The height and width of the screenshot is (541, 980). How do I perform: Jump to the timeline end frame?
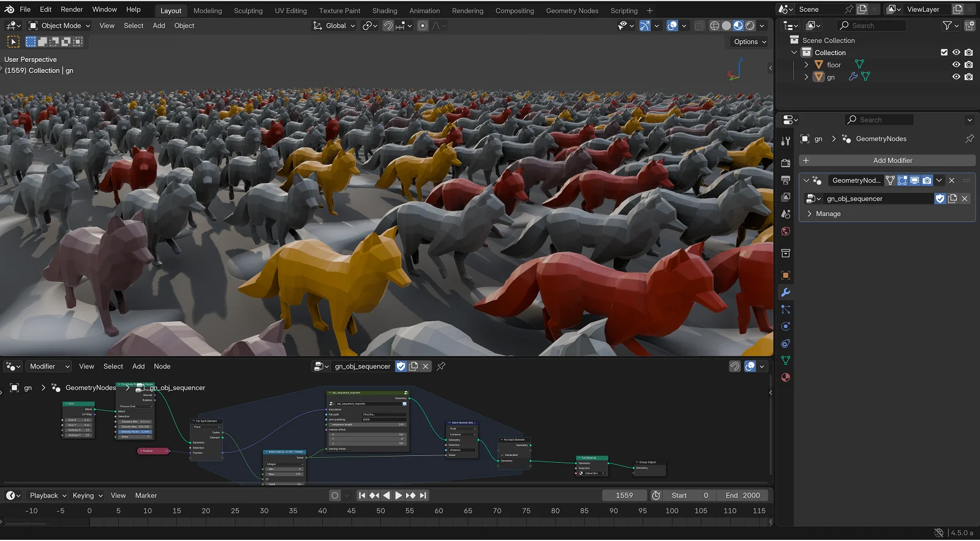click(x=423, y=496)
